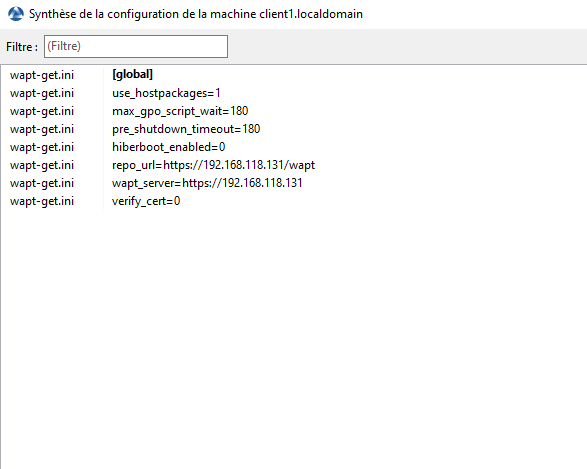Click wapt-get.ini next to verify_cert=0

click(x=42, y=201)
